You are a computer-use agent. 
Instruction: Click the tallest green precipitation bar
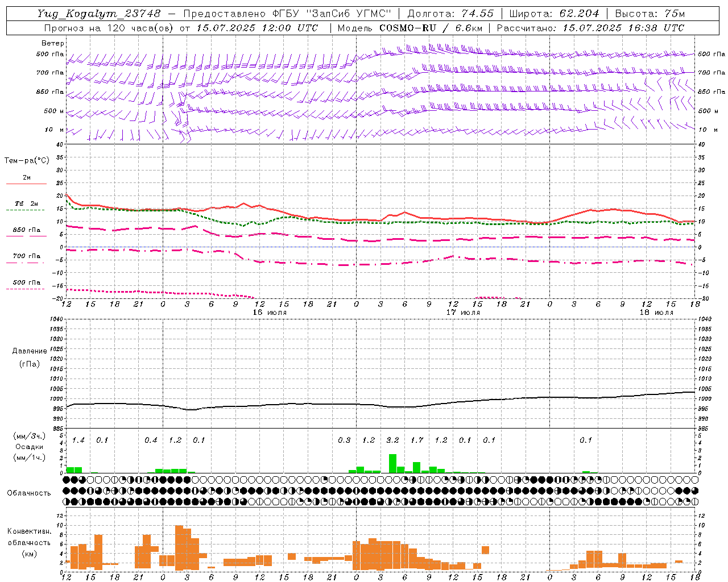click(392, 463)
